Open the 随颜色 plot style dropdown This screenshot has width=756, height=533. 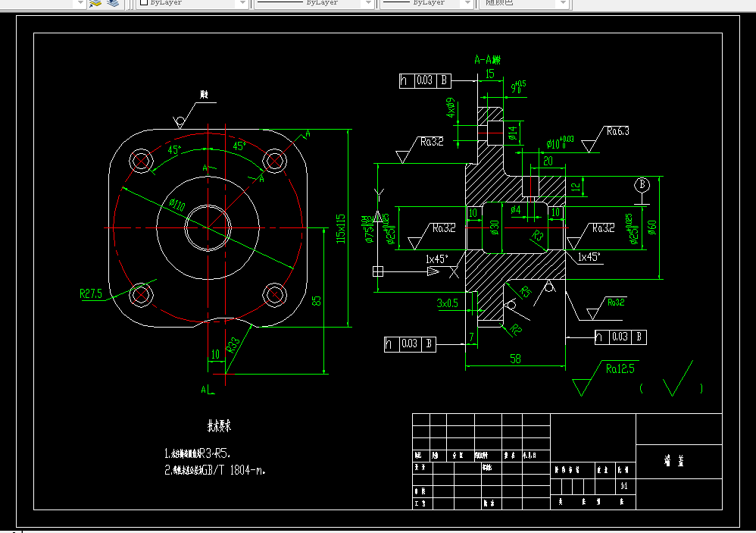562,3
